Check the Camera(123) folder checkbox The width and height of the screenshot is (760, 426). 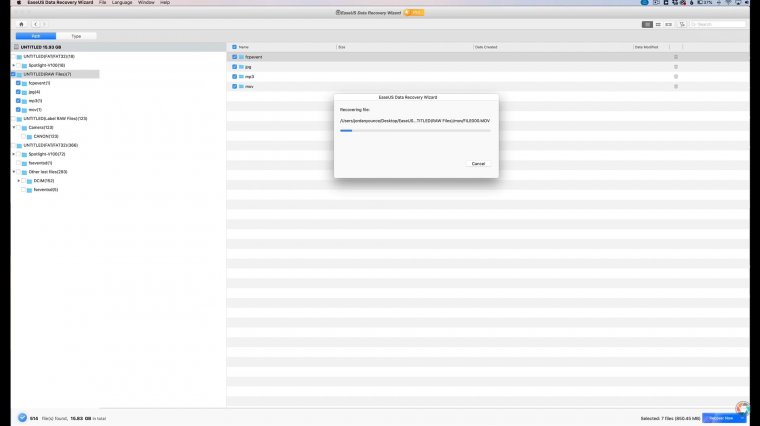(18, 127)
